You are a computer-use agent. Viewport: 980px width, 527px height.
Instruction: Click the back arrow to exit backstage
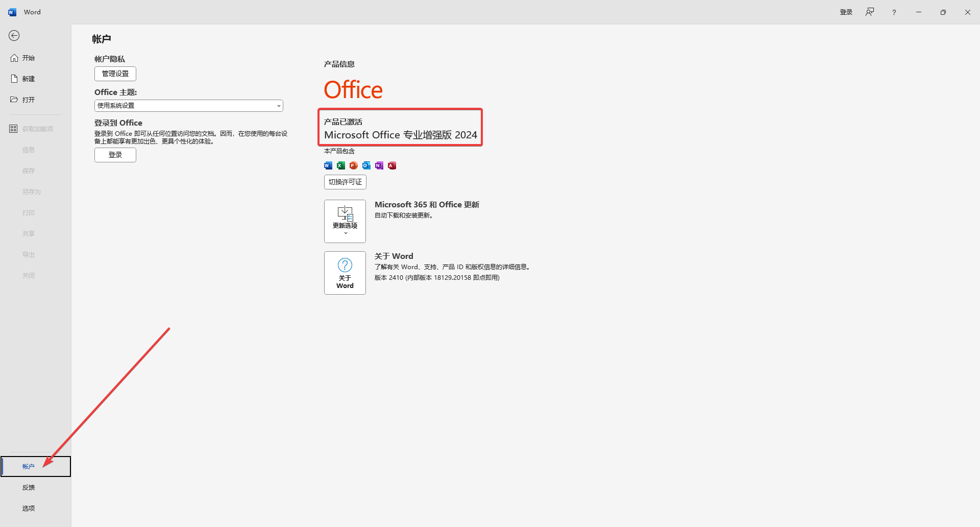click(14, 36)
